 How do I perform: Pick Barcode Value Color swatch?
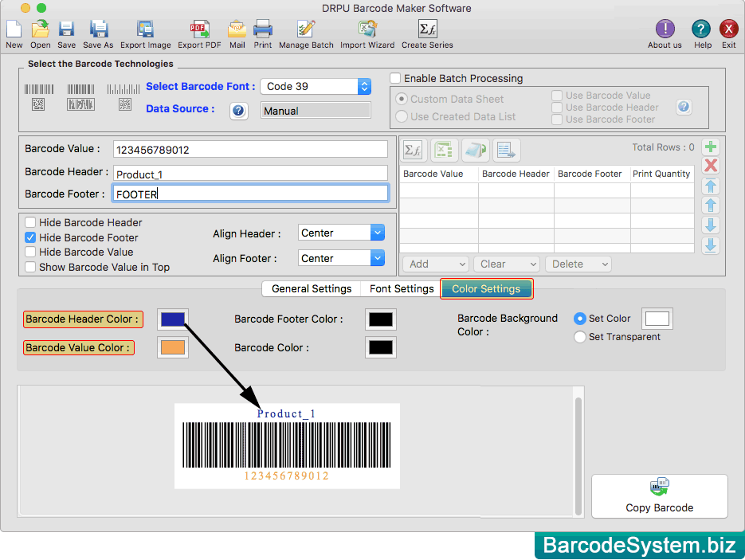pyautogui.click(x=173, y=347)
